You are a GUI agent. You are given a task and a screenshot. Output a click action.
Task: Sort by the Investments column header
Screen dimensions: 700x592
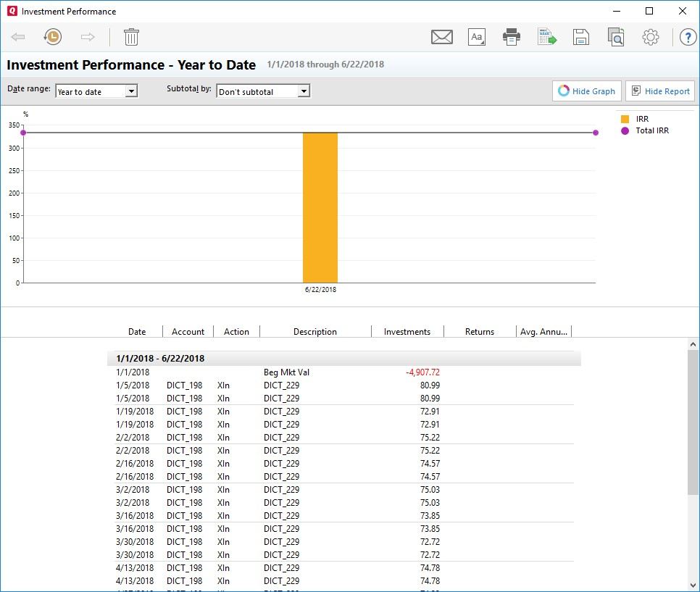click(407, 332)
